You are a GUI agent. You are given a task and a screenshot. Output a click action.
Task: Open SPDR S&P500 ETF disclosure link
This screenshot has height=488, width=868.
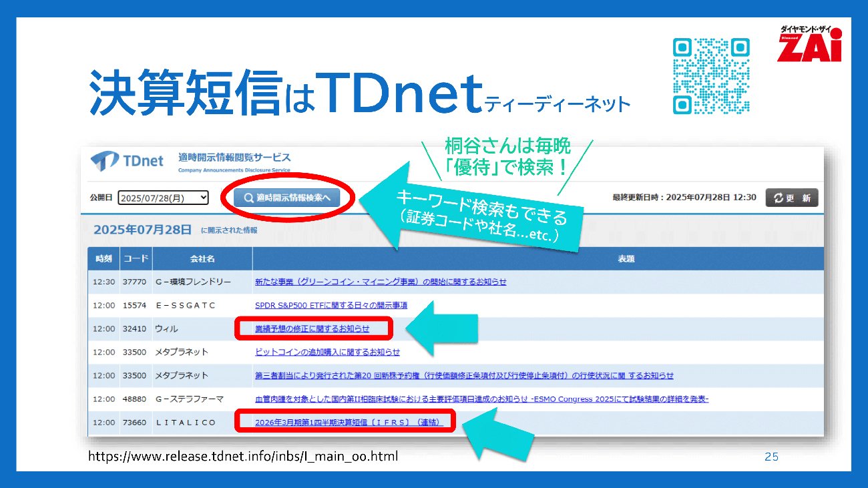(x=331, y=305)
